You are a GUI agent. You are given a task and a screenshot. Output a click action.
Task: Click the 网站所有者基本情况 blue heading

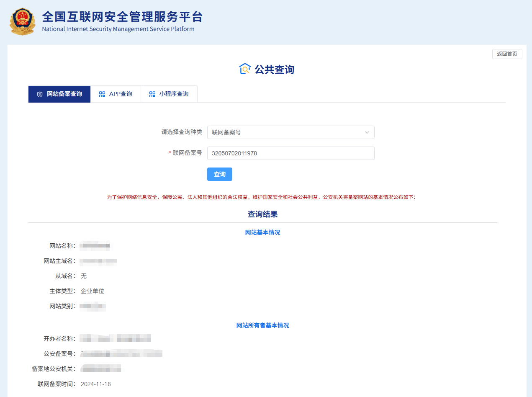tap(262, 325)
